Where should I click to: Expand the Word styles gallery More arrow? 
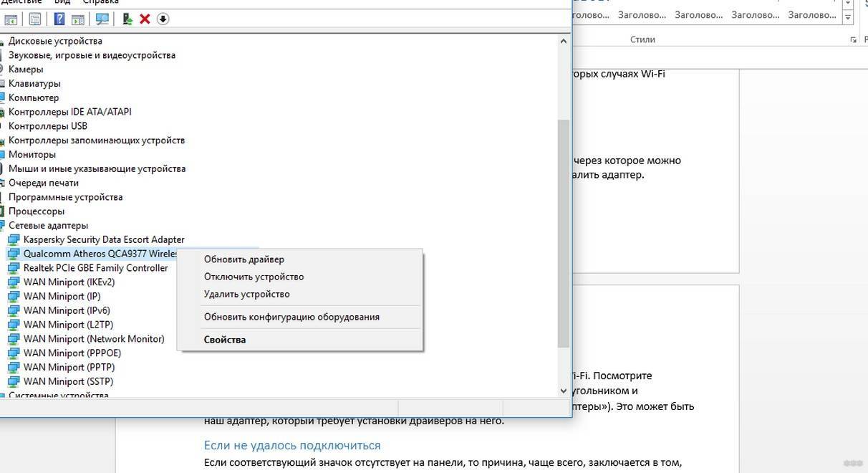[849, 18]
